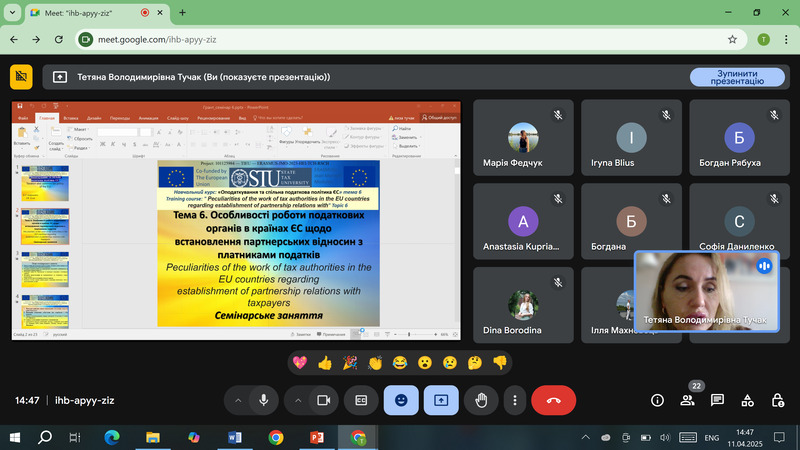Toggle the microphone in the Meet controls
The image size is (800, 450).
tap(264, 401)
